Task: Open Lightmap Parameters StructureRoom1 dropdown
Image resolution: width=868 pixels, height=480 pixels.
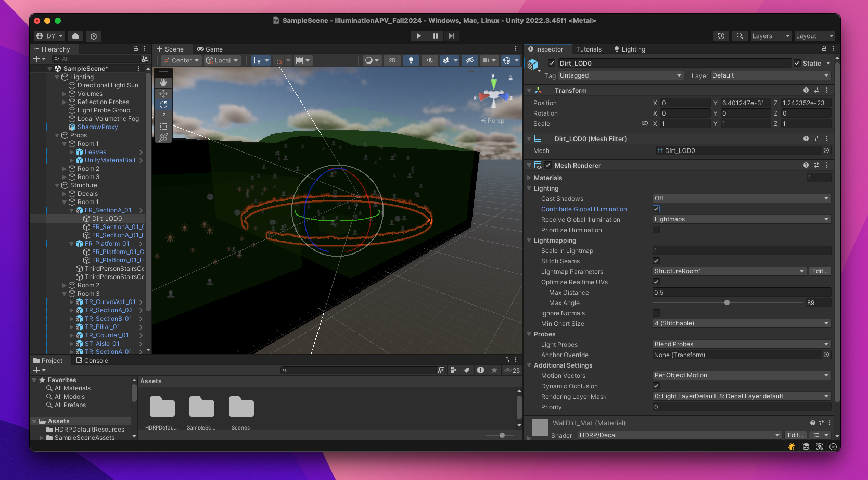Action: (729, 271)
